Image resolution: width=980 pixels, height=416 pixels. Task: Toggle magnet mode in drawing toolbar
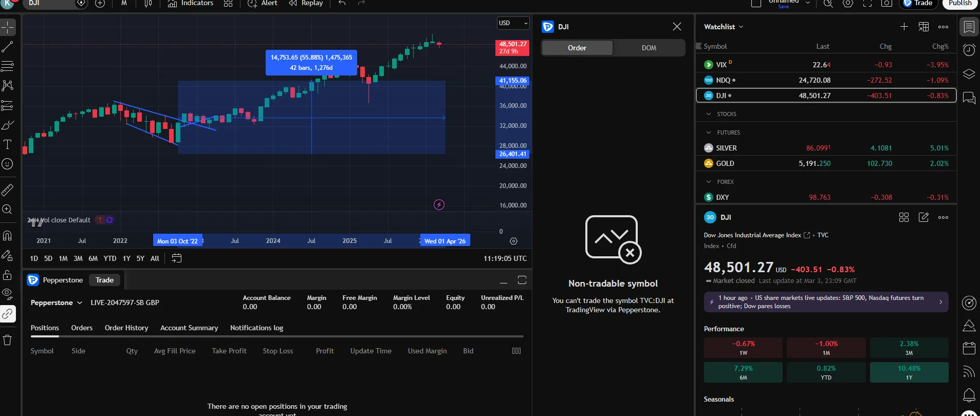[x=8, y=236]
